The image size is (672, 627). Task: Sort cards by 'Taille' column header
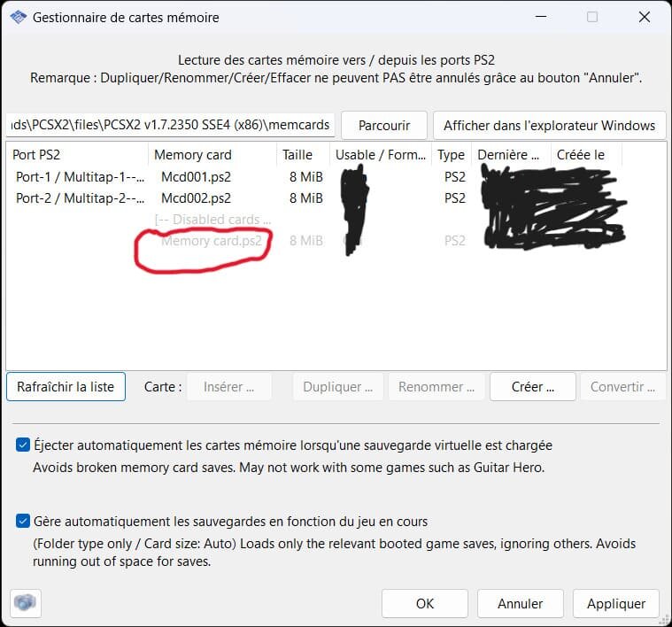pyautogui.click(x=301, y=155)
